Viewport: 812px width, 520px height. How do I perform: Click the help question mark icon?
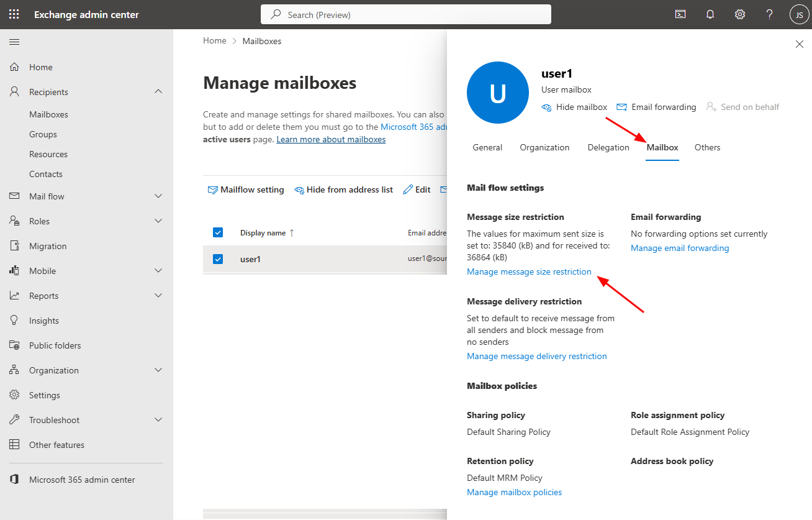(769, 14)
